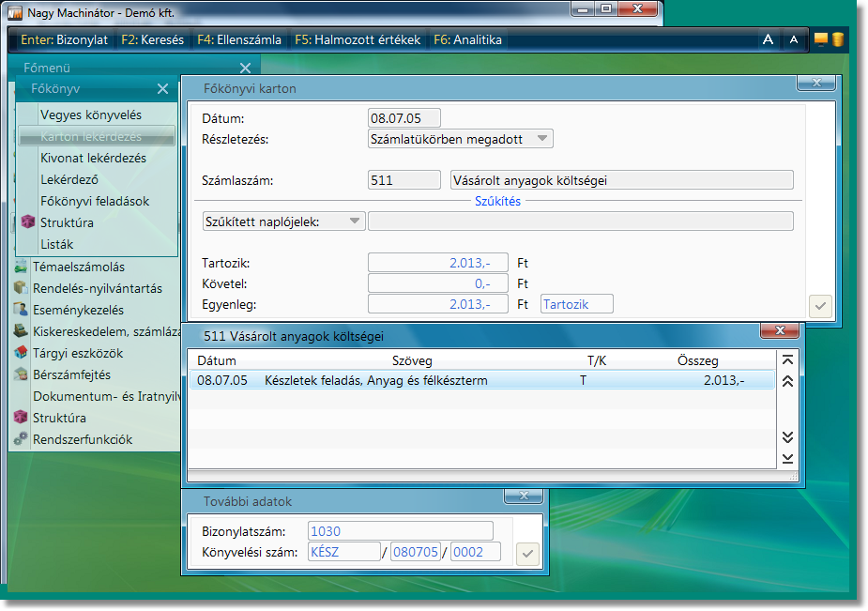Open Tárgyi eszközök module

coord(78,353)
